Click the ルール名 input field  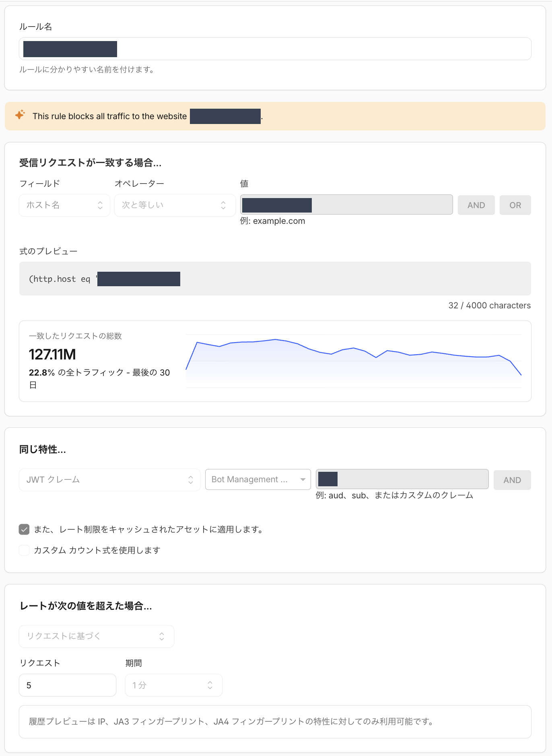click(x=275, y=49)
